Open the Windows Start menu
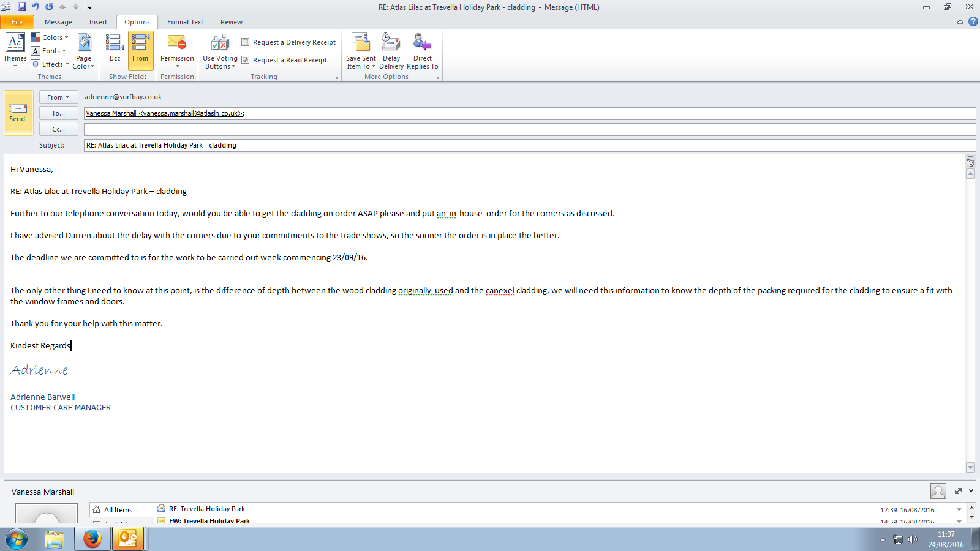This screenshot has width=980, height=551. [17, 539]
